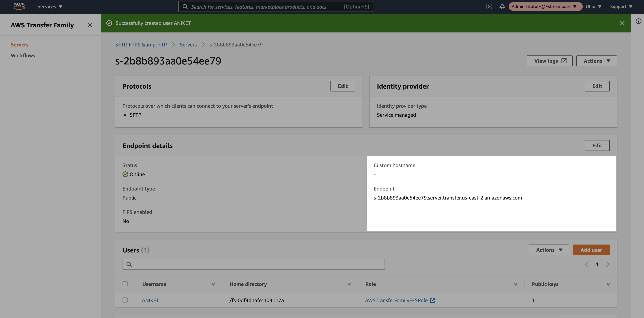Viewport: 644px width, 318px height.
Task: Select Workflows in the sidebar
Action: click(23, 55)
